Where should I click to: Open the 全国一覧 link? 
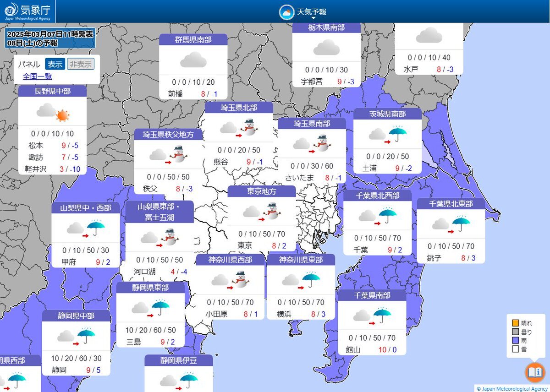pyautogui.click(x=37, y=76)
